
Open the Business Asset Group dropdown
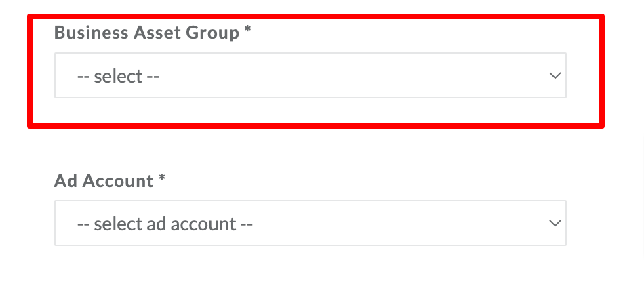[x=310, y=75]
